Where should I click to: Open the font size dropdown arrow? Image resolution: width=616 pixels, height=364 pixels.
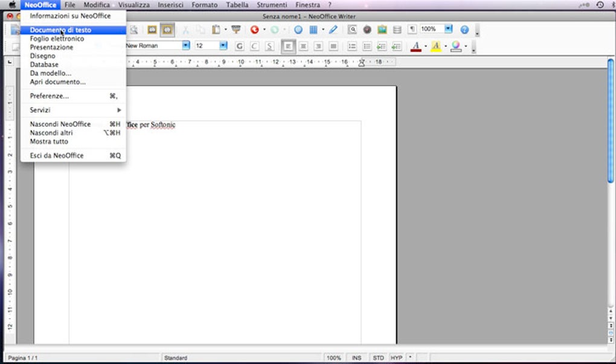click(223, 45)
